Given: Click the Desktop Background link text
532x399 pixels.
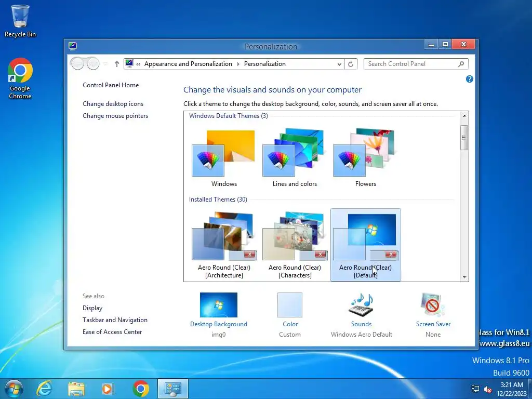Looking at the screenshot, I should (x=219, y=324).
